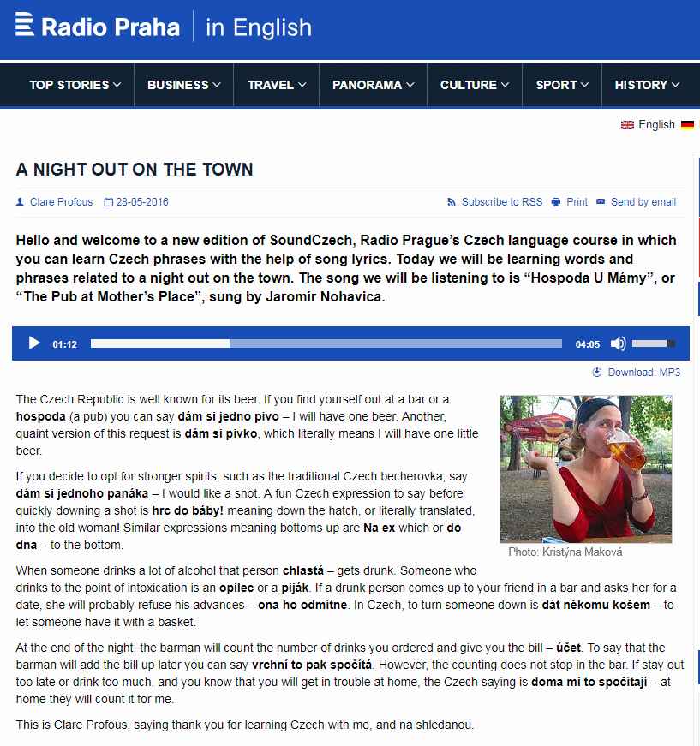Click the email envelope icon
700x746 pixels.
pyautogui.click(x=601, y=201)
